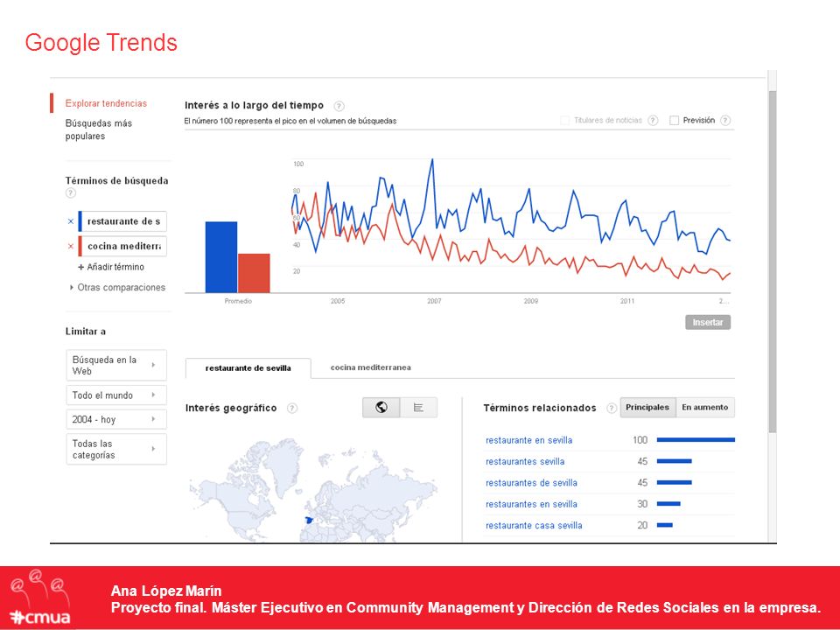Select Explorar tendencias in sidebar
840x630 pixels.
pos(106,103)
